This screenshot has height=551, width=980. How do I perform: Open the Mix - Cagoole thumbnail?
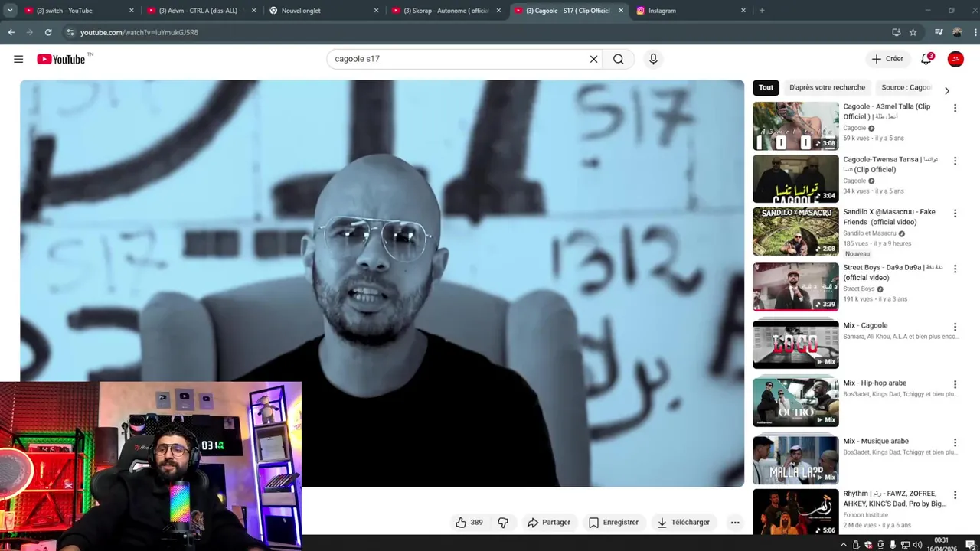(795, 344)
